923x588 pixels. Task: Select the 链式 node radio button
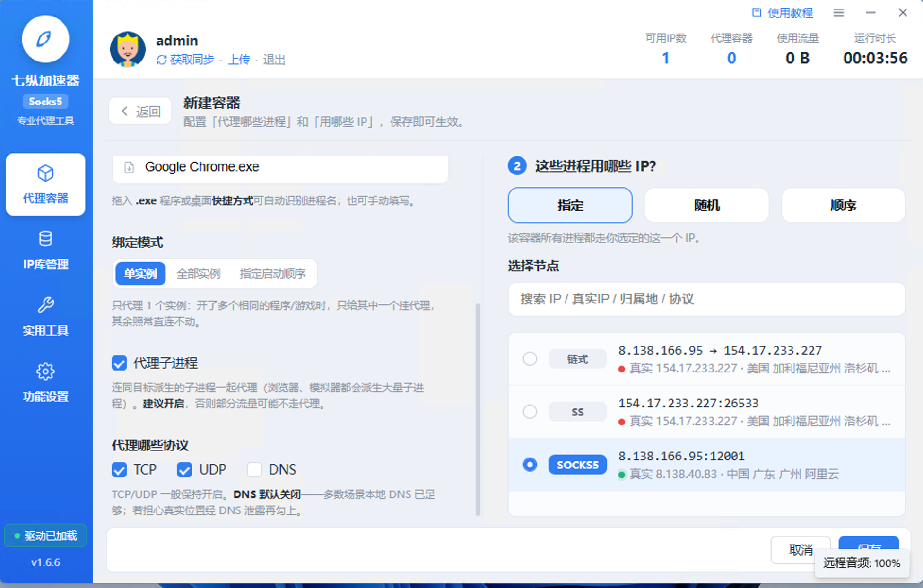530,359
